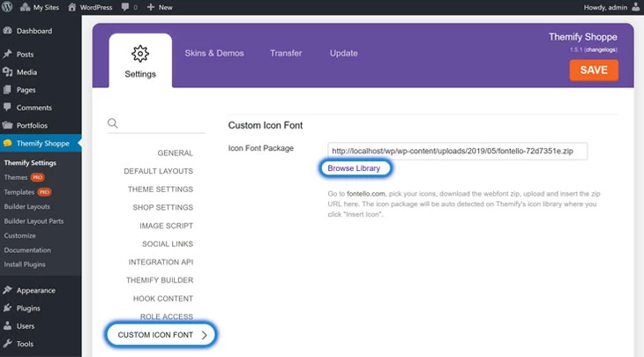
Task: Go to Posts menu
Action: 25,54
